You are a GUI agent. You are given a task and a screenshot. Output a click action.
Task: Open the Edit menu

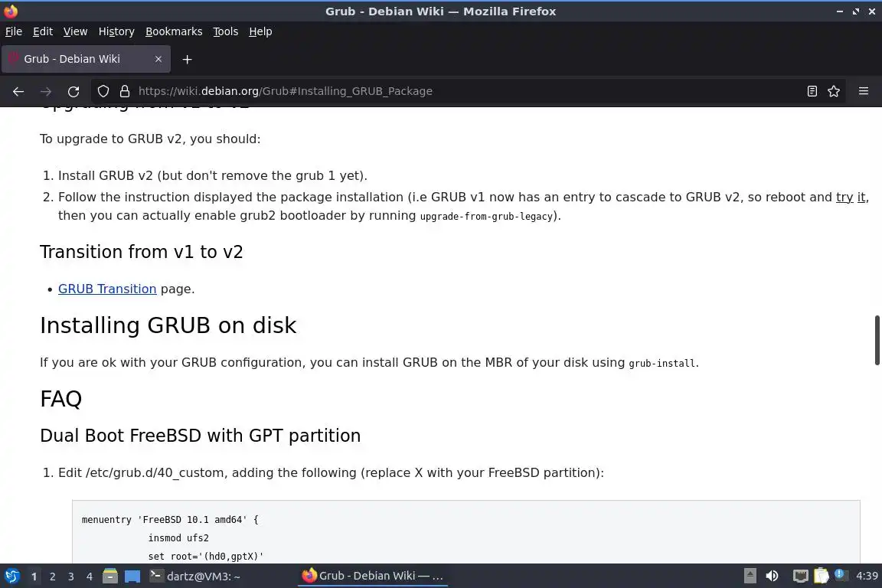click(43, 31)
